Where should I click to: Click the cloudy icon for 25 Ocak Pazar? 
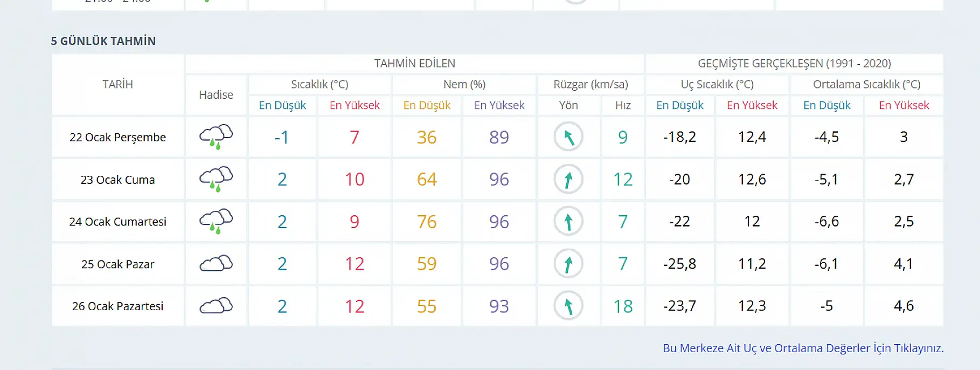coord(216,264)
